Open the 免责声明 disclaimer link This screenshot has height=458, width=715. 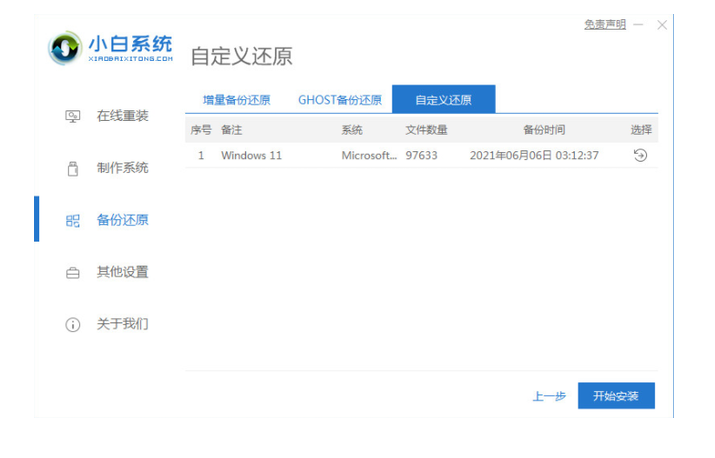[x=604, y=24]
